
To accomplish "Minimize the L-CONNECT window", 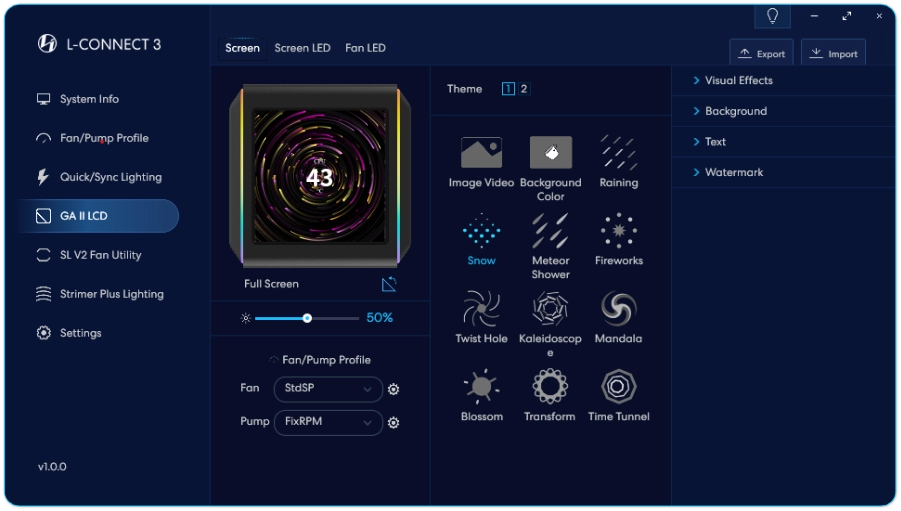I will [814, 16].
